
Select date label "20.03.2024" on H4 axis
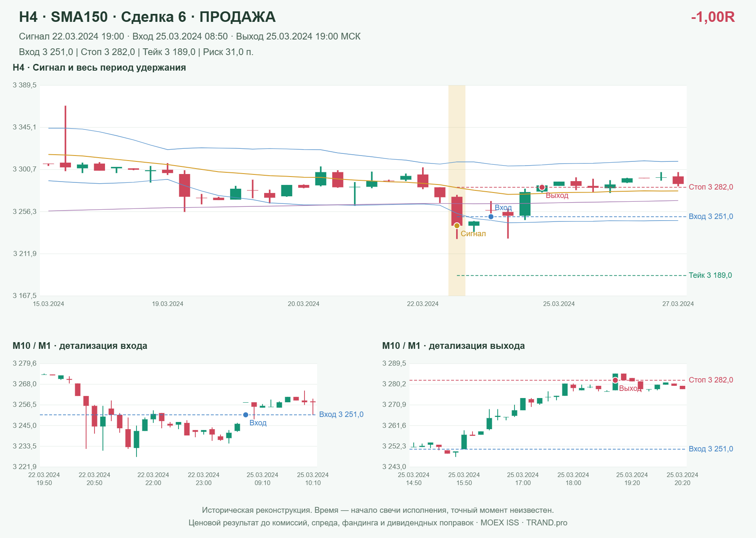tap(303, 304)
